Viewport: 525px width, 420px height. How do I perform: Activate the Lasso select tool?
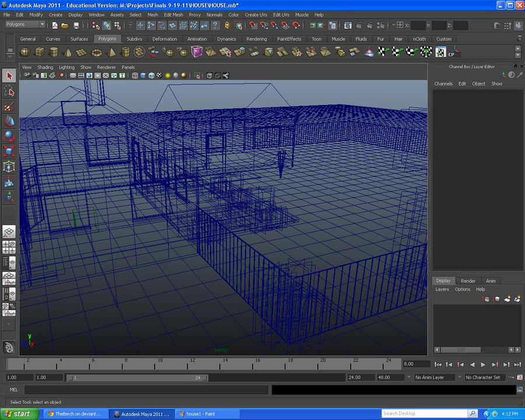point(9,91)
